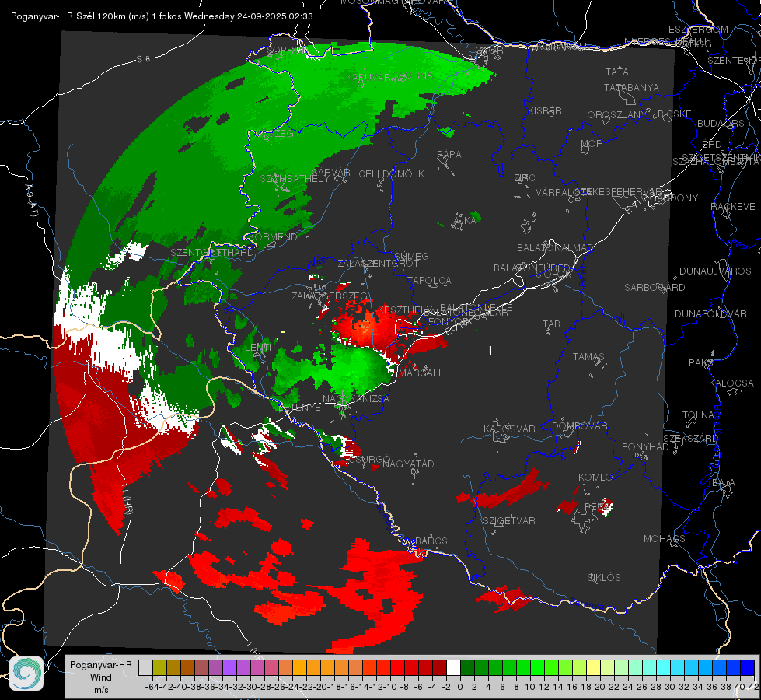The image size is (761, 700).
Task: Click the 'S 6' road label
Action: (143, 59)
